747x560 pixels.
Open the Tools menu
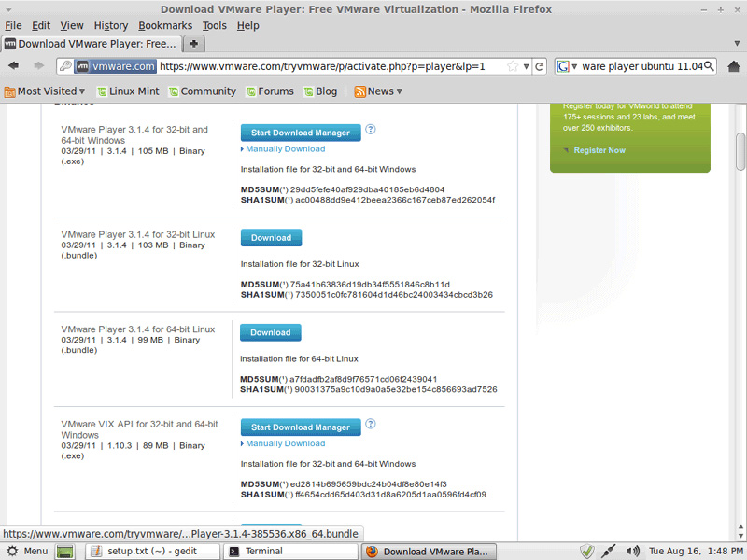pos(215,26)
